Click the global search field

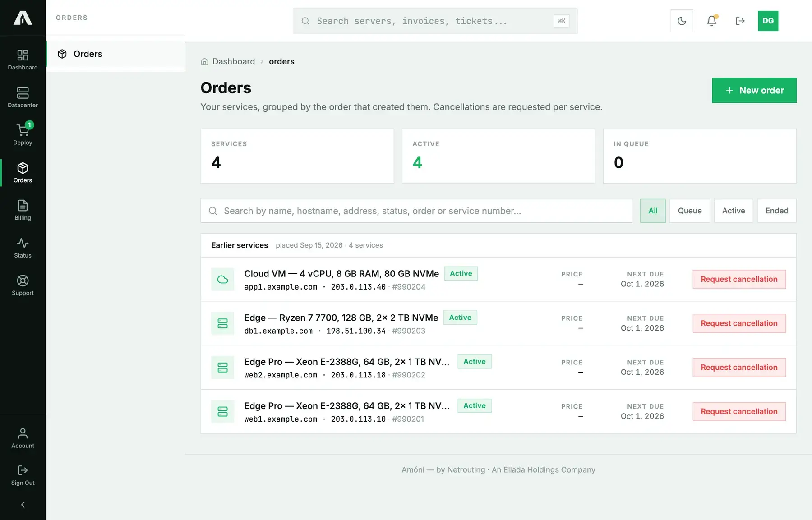(x=435, y=21)
